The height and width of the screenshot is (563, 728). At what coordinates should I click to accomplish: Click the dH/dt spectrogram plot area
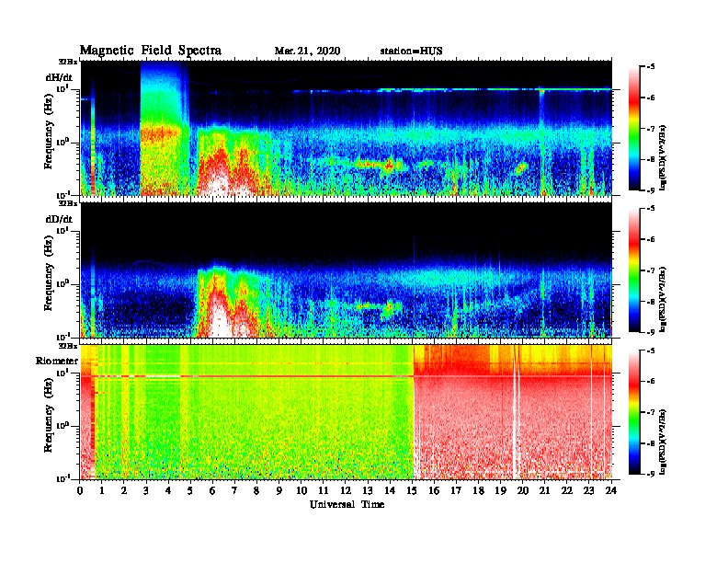click(347, 128)
